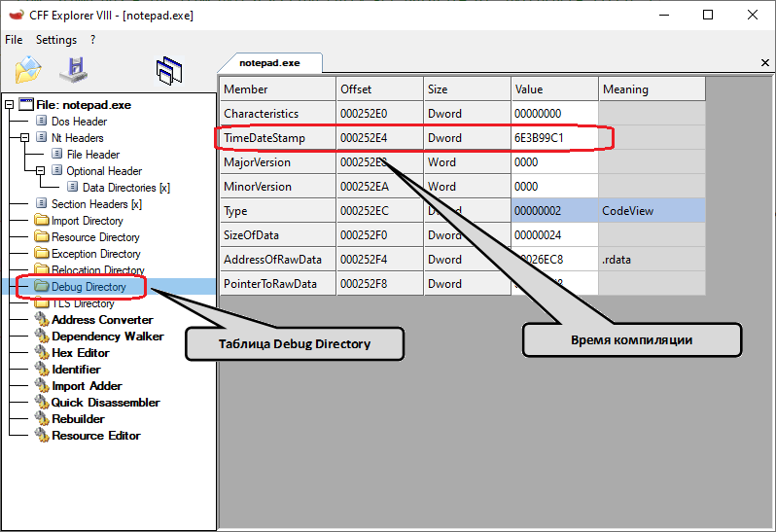This screenshot has height=532, width=776.
Task: Launch the Resource Editor tool
Action: (96, 436)
